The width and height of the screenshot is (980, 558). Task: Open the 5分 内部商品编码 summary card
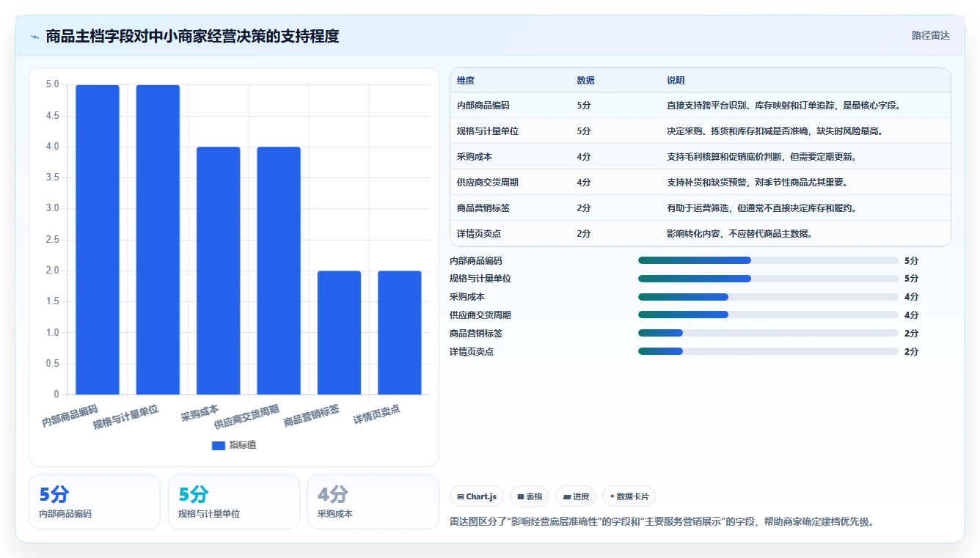coord(95,502)
